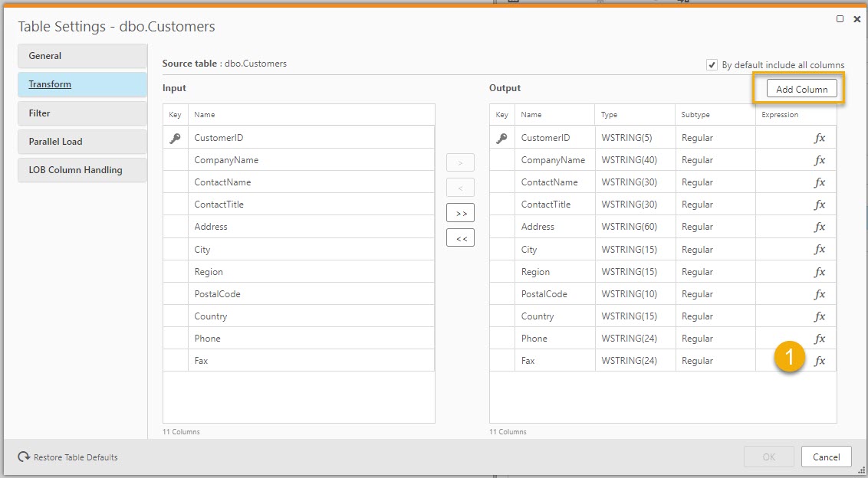Click fx icon for PostalCode output column

820,294
